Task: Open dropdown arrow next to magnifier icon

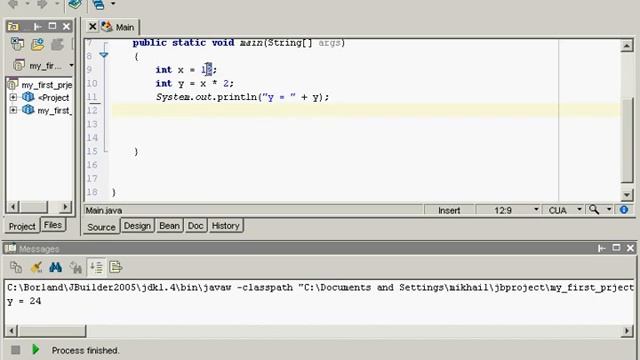Action: (609, 209)
